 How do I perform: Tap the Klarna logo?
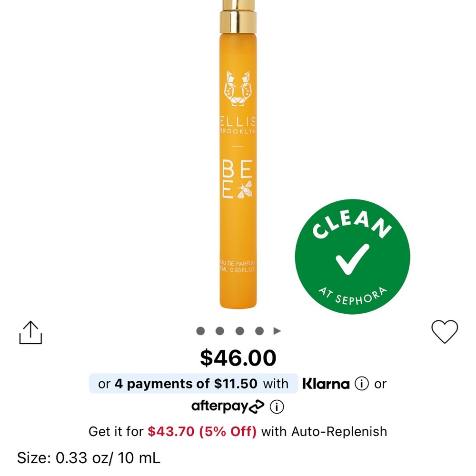(326, 384)
